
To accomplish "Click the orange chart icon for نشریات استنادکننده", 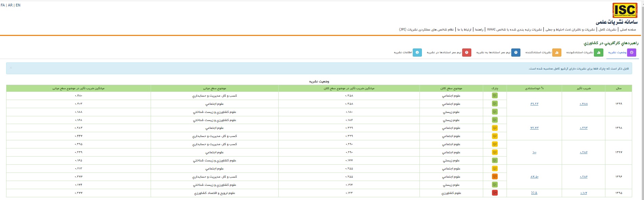I will tap(557, 53).
